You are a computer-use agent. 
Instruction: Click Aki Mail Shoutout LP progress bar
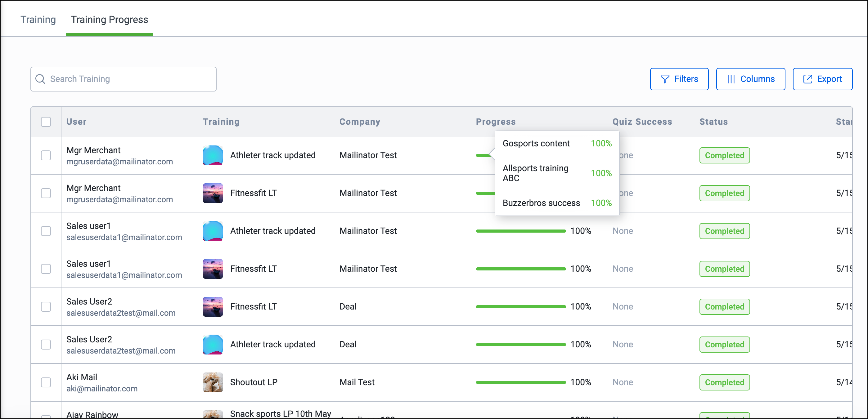click(521, 382)
